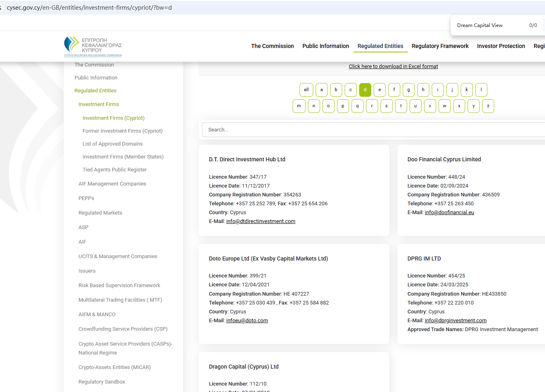Download the list in Excel format
This screenshot has width=545, height=392.
[x=393, y=67]
